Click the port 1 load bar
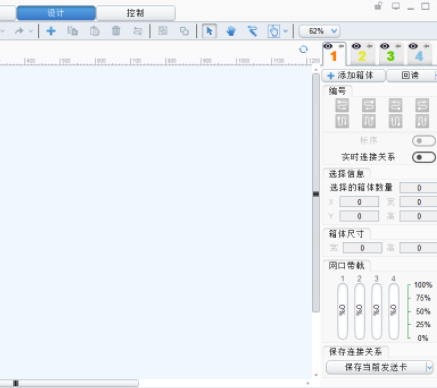Viewport: 437px width, 388px height. click(x=342, y=311)
